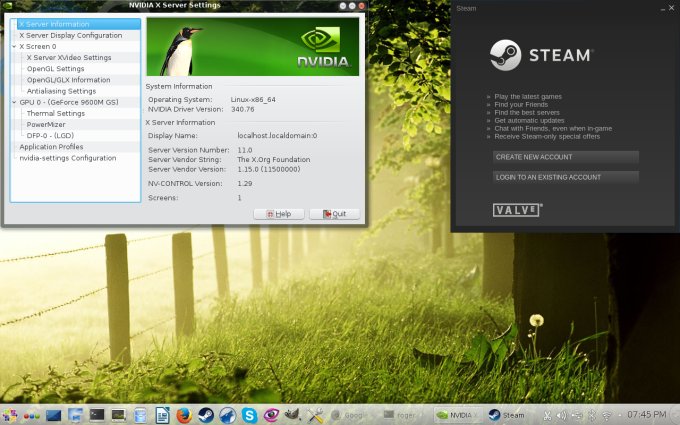
Task: Click the Quit button in NVIDIA settings
Action: [334, 214]
